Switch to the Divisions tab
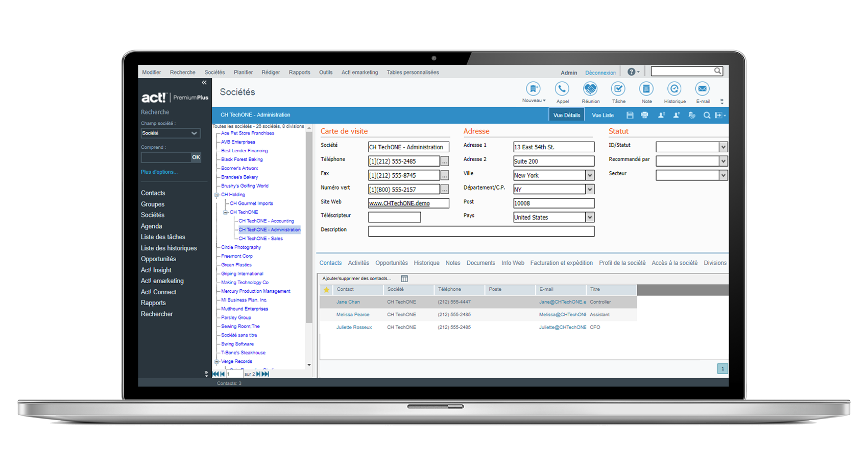The height and width of the screenshot is (462, 868). coord(715,263)
